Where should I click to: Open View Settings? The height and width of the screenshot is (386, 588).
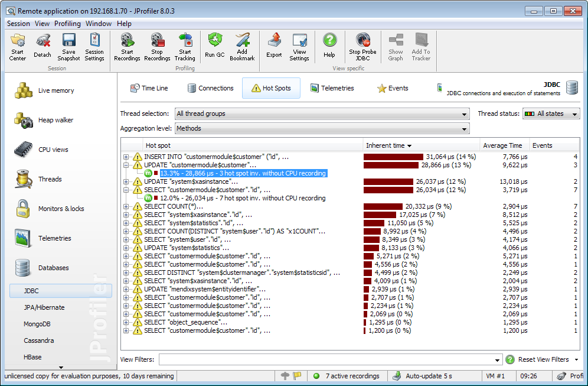click(x=299, y=48)
